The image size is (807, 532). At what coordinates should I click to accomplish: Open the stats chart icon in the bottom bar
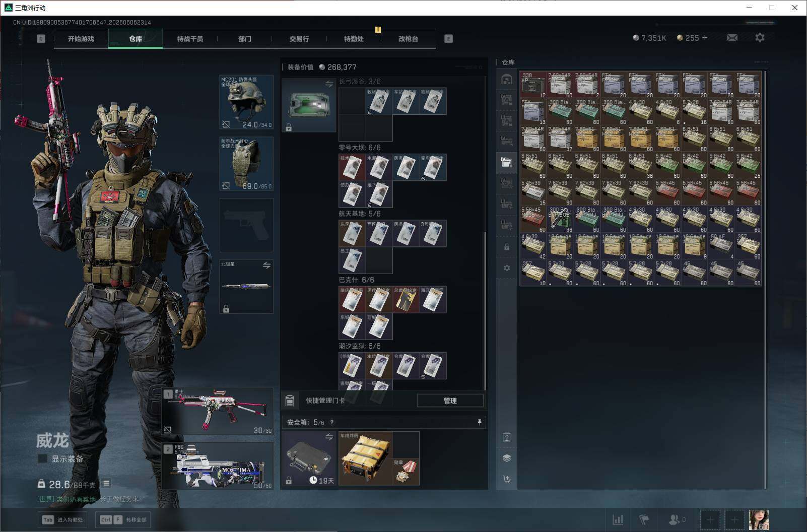[x=618, y=519]
